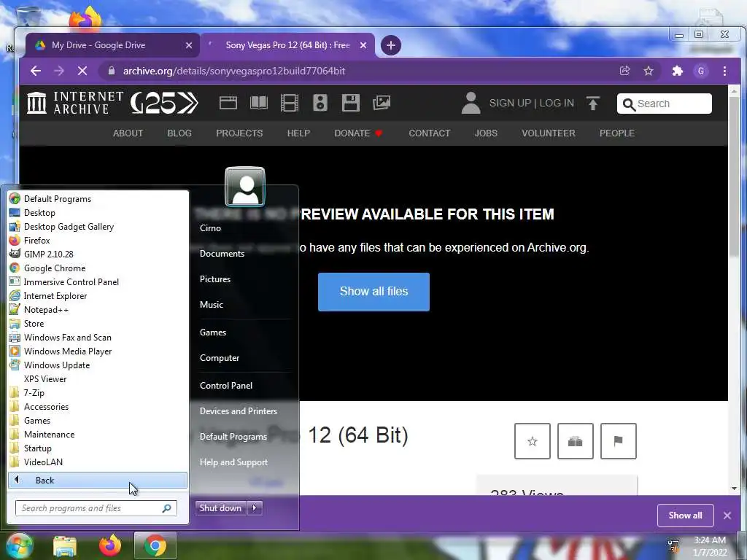747x560 pixels.
Task: Open the Internet Archive images icon
Action: click(382, 103)
